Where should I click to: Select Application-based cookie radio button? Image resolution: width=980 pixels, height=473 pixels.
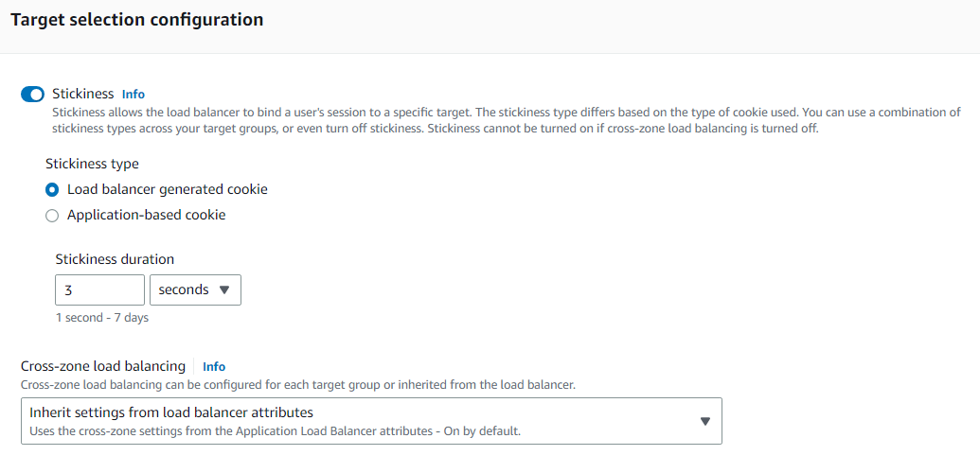click(x=52, y=216)
